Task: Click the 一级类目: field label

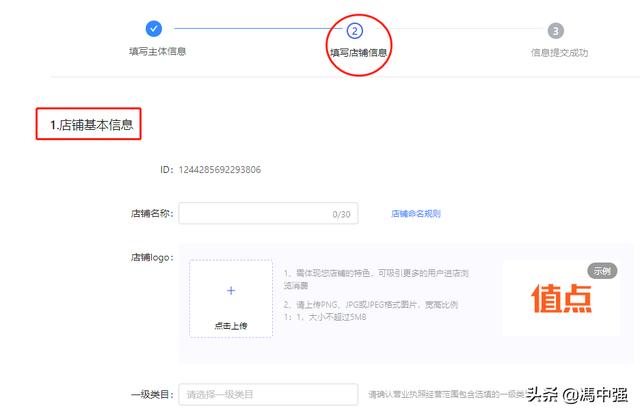Action: point(152,394)
